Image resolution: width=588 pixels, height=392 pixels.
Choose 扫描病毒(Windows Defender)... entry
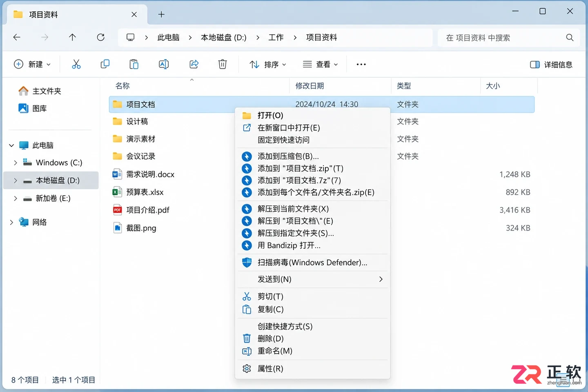coord(312,263)
